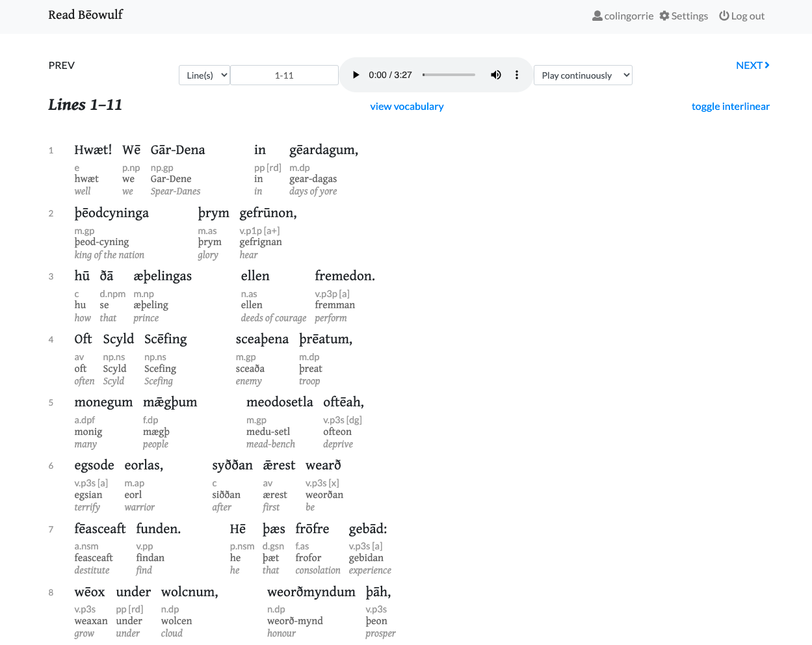Image resolution: width=812 pixels, height=645 pixels.
Task: Click the word wolcnum
Action: [190, 592]
